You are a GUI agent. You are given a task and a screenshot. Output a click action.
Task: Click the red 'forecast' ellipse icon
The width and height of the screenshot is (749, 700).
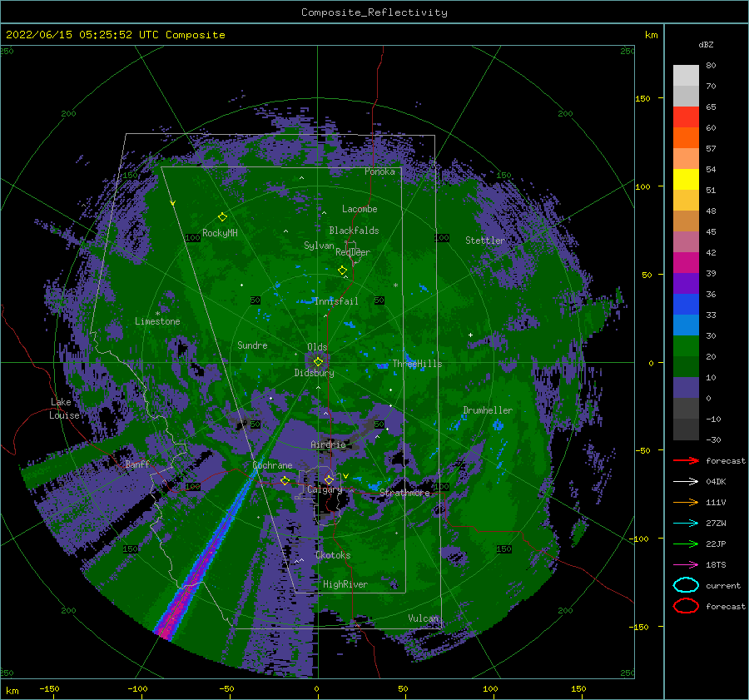click(x=686, y=606)
